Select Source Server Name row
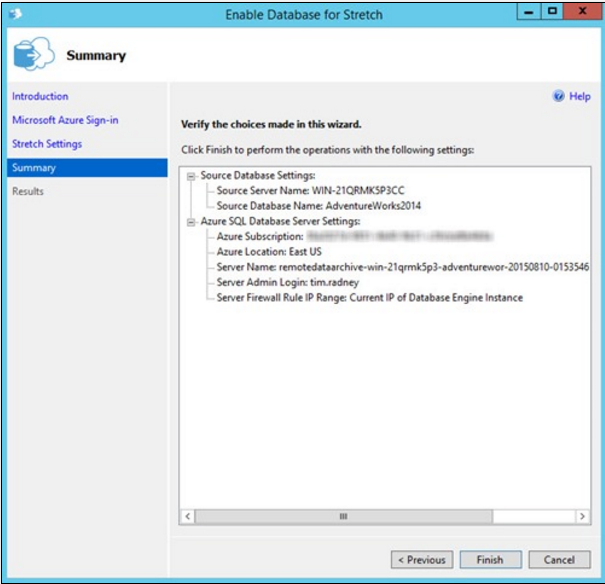Viewport: 605px width, 584px height. [310, 191]
